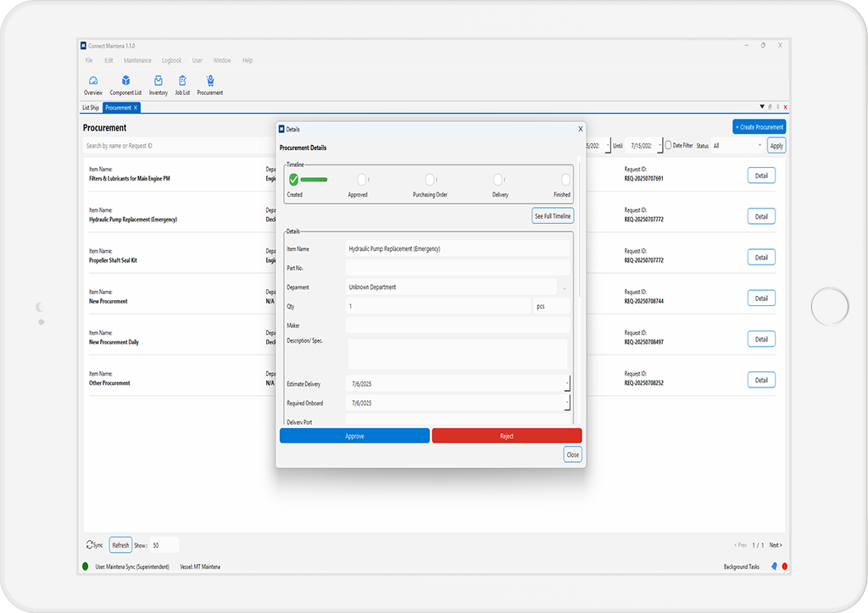Open the Help menu
This screenshot has height=613, width=868.
click(248, 60)
